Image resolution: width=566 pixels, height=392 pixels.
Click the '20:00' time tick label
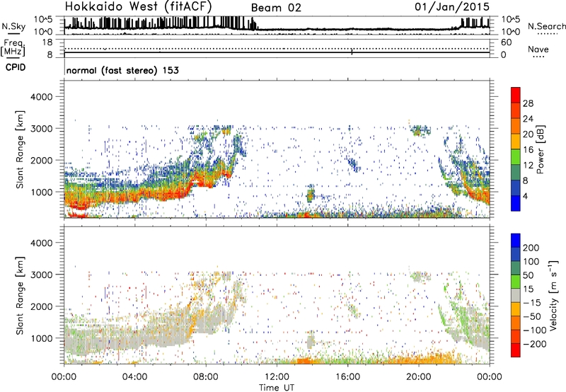point(419,377)
